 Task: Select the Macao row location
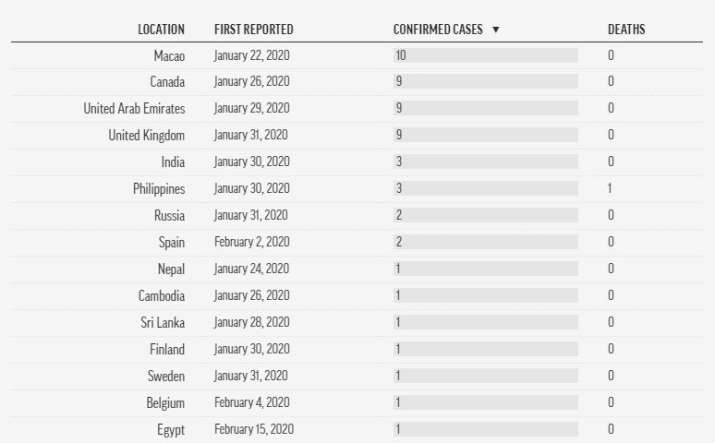(x=169, y=56)
